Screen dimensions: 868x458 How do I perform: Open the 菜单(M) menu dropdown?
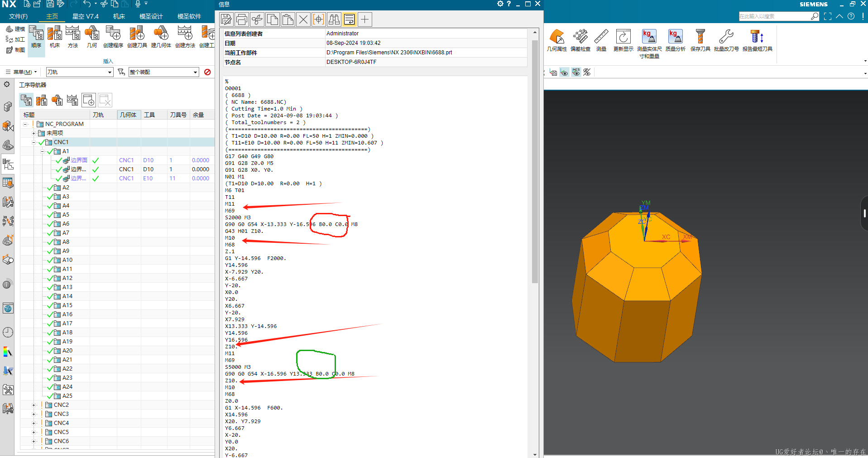pos(21,72)
